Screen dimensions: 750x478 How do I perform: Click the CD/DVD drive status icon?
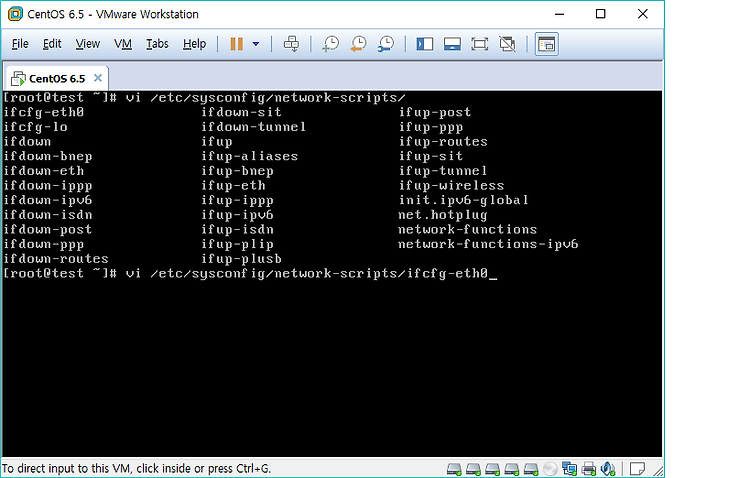coord(550,469)
